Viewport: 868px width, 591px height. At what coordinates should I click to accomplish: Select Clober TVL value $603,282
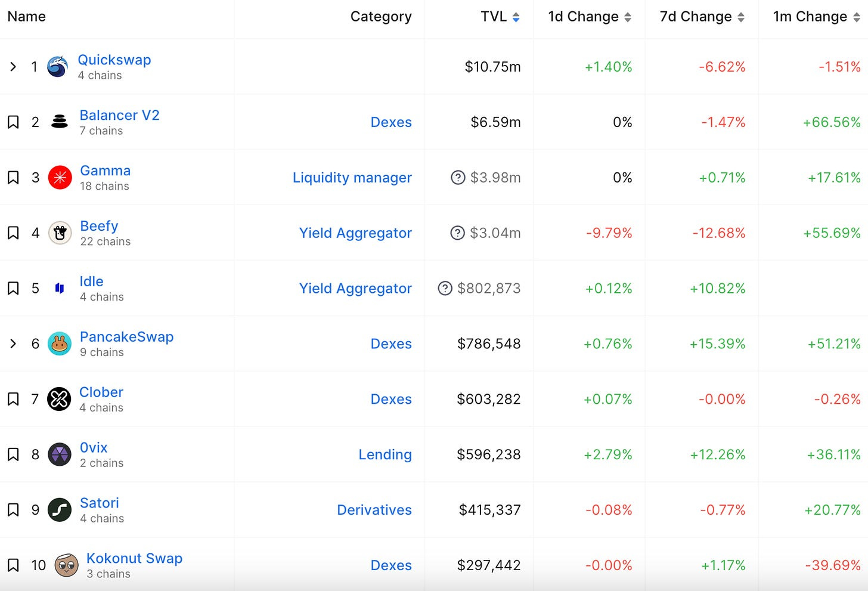(x=489, y=400)
